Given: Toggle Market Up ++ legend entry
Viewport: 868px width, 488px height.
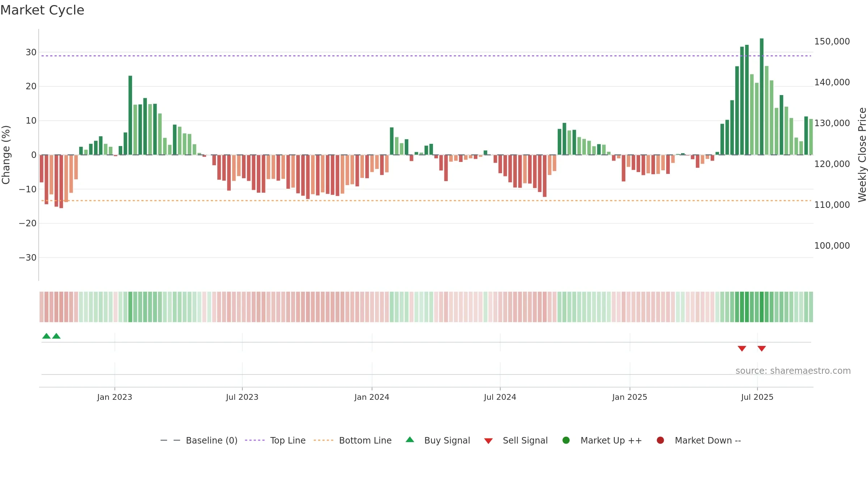Looking at the screenshot, I should pyautogui.click(x=602, y=440).
